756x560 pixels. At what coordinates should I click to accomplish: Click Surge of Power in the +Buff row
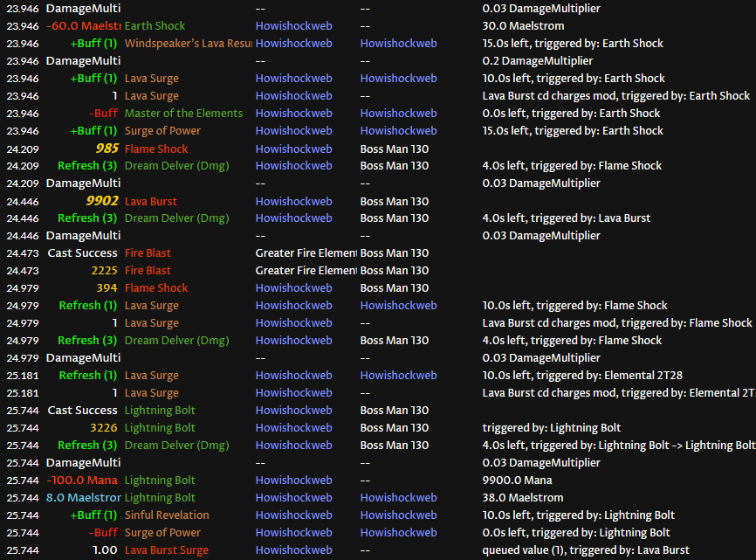coord(162,131)
